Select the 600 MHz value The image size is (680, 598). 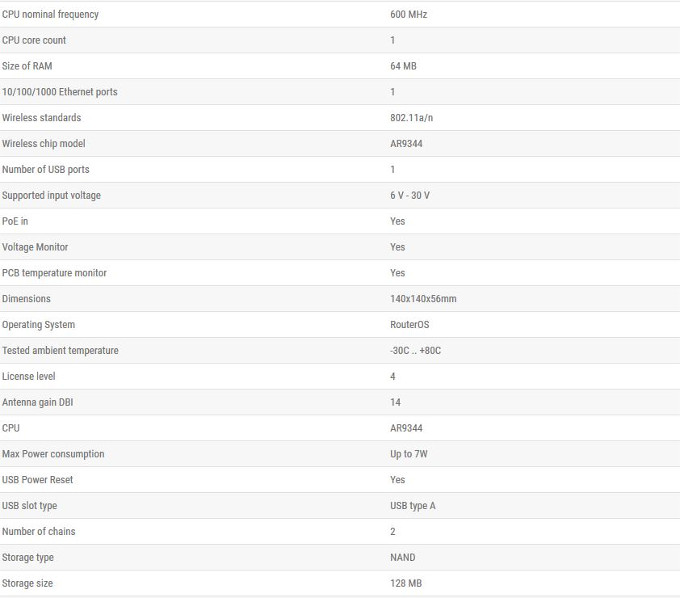coord(409,14)
